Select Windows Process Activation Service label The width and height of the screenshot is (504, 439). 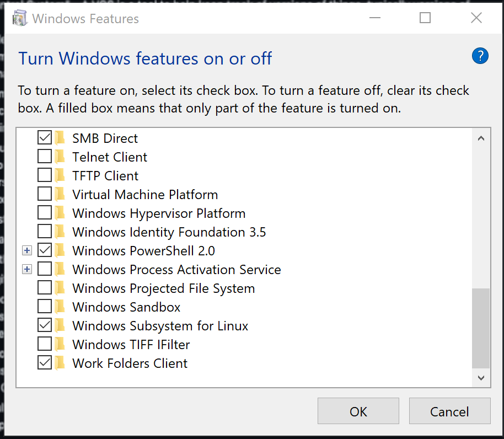pos(176,270)
